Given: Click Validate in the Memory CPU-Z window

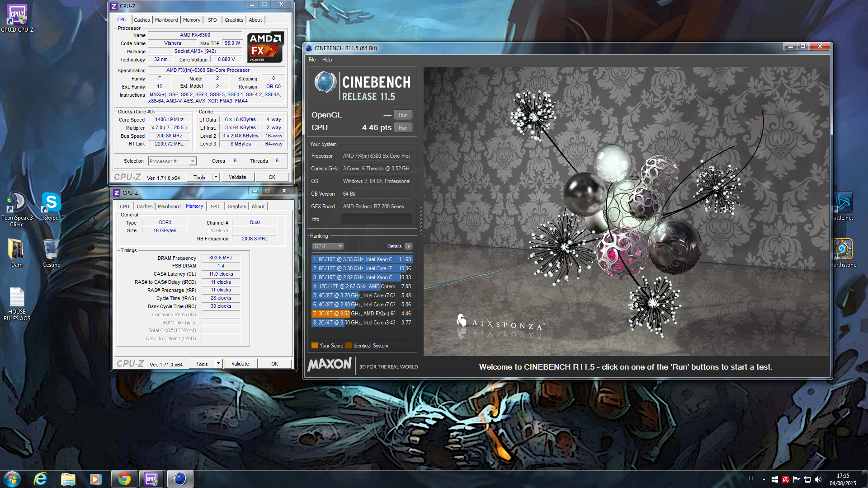Looking at the screenshot, I should [240, 364].
